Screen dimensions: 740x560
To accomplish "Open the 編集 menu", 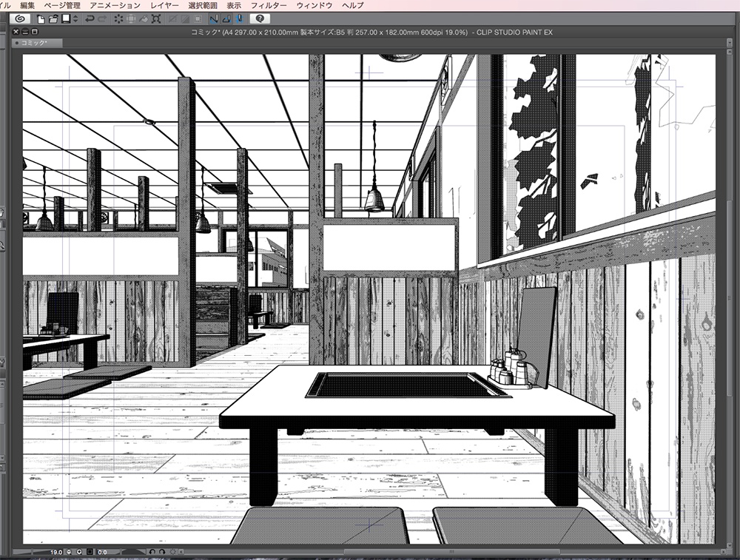I will pyautogui.click(x=27, y=5).
